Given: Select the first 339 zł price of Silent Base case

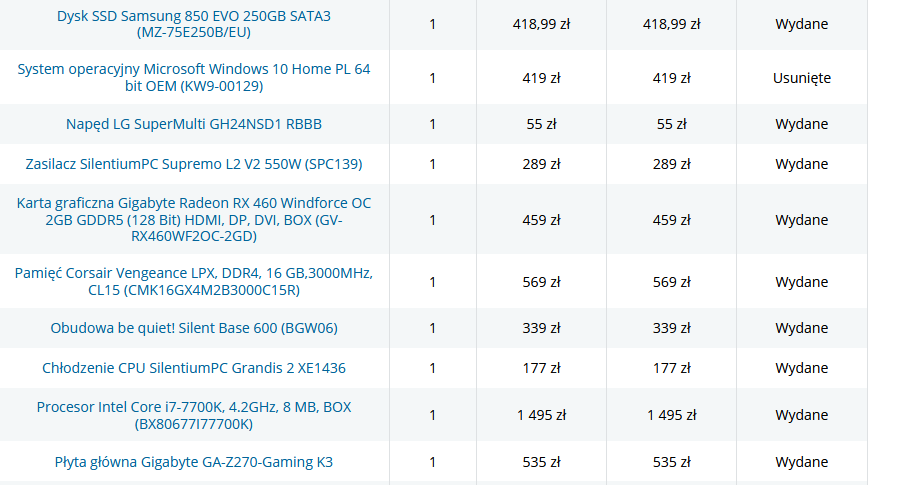Looking at the screenshot, I should 541,328.
